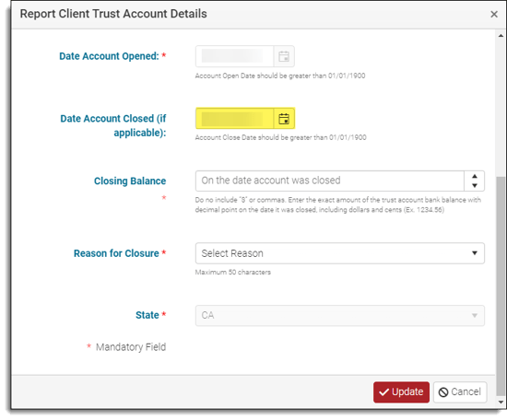Click the vertical scrollbar thumb
This screenshot has width=507, height=420.
coord(501,286)
